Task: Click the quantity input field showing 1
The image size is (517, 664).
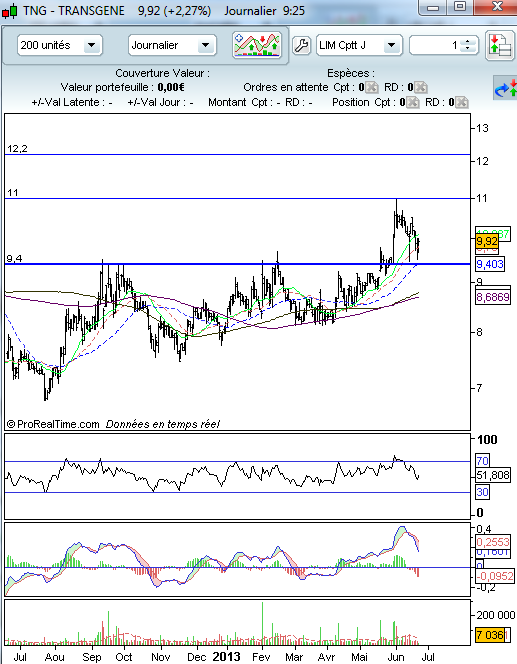Action: [x=436, y=45]
